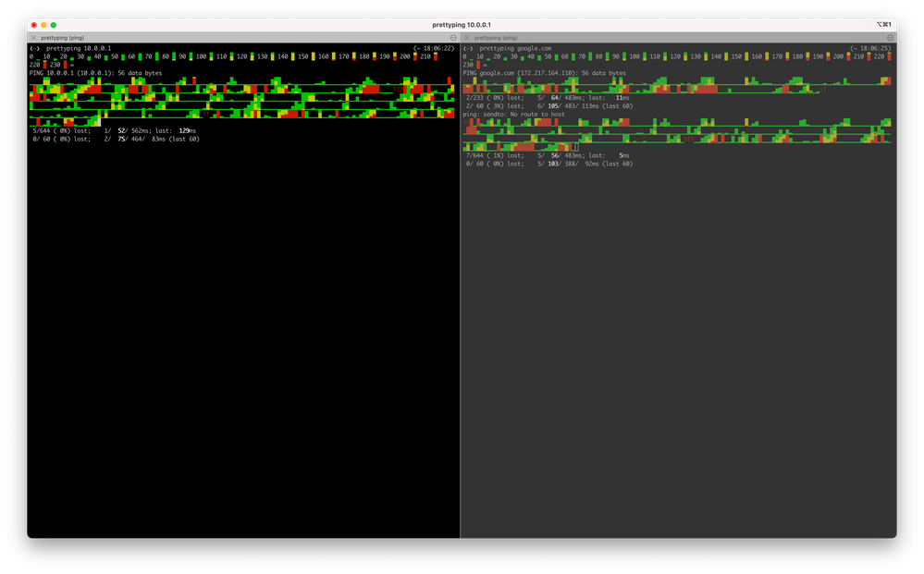This screenshot has width=924, height=574.
Task: Click the 18:06:22 timestamp in left pane
Action: 433,48
